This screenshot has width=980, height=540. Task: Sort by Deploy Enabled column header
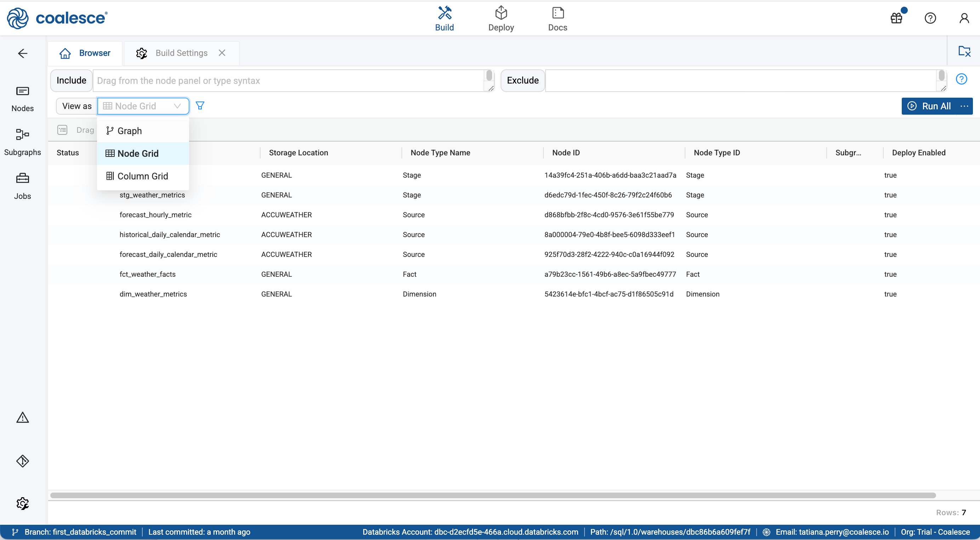918,153
